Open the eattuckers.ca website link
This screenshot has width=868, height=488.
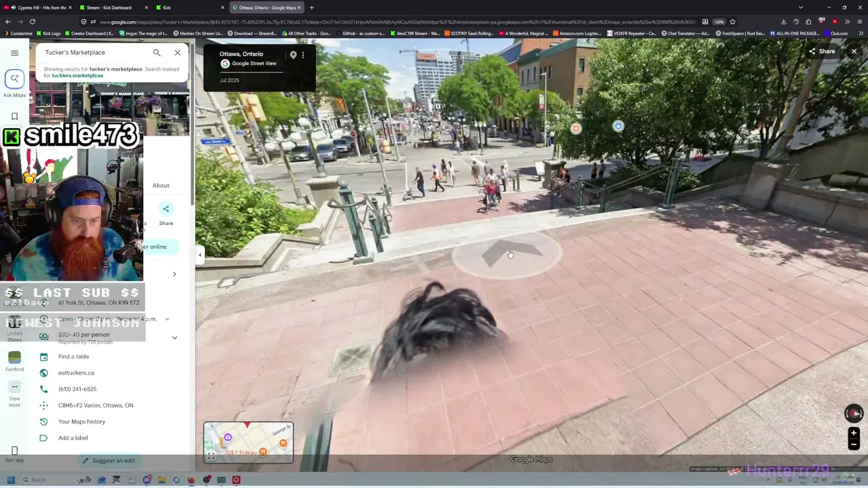click(76, 373)
